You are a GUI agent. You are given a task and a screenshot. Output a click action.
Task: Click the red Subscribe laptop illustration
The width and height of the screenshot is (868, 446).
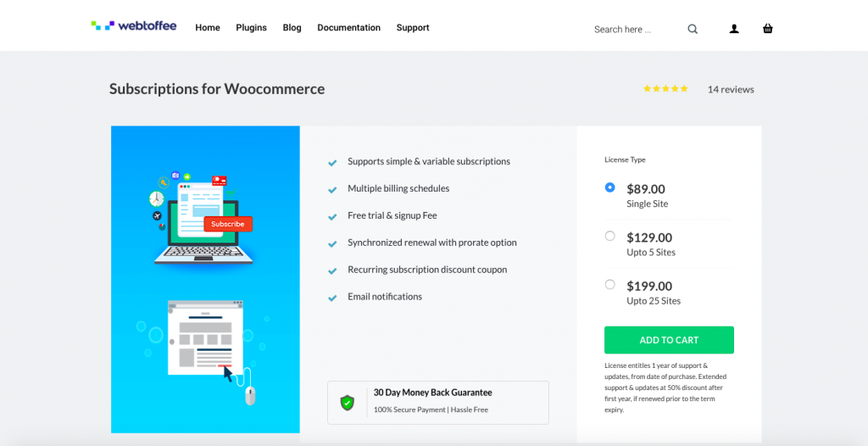pos(200,218)
